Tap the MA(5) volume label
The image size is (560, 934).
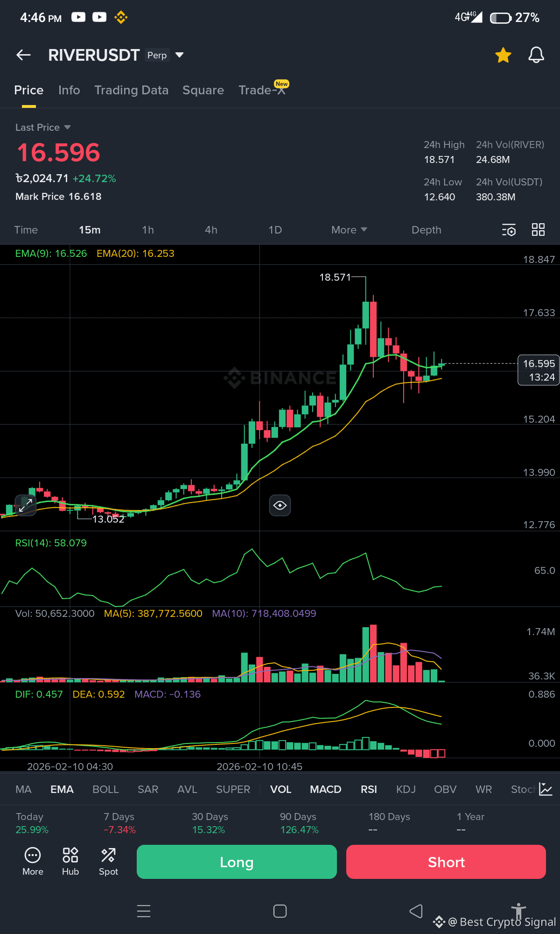click(153, 614)
